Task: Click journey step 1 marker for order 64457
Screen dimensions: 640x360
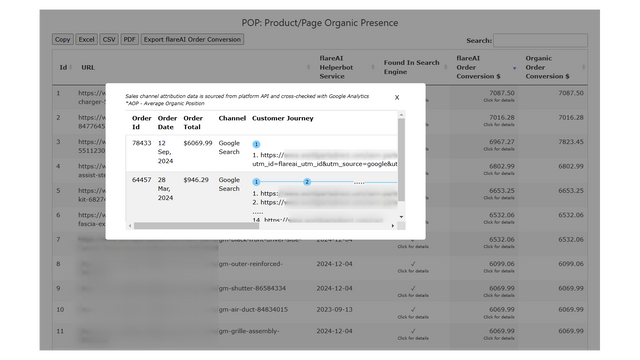Action: pos(256,182)
